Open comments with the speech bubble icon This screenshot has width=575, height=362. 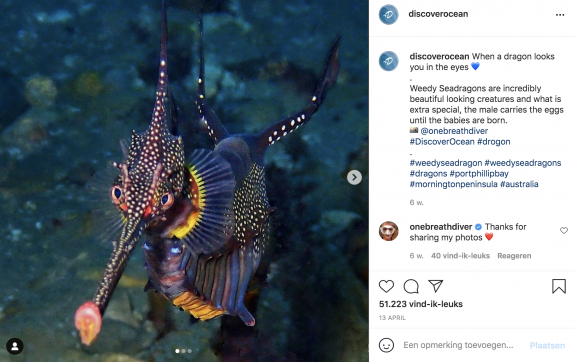[x=411, y=286]
